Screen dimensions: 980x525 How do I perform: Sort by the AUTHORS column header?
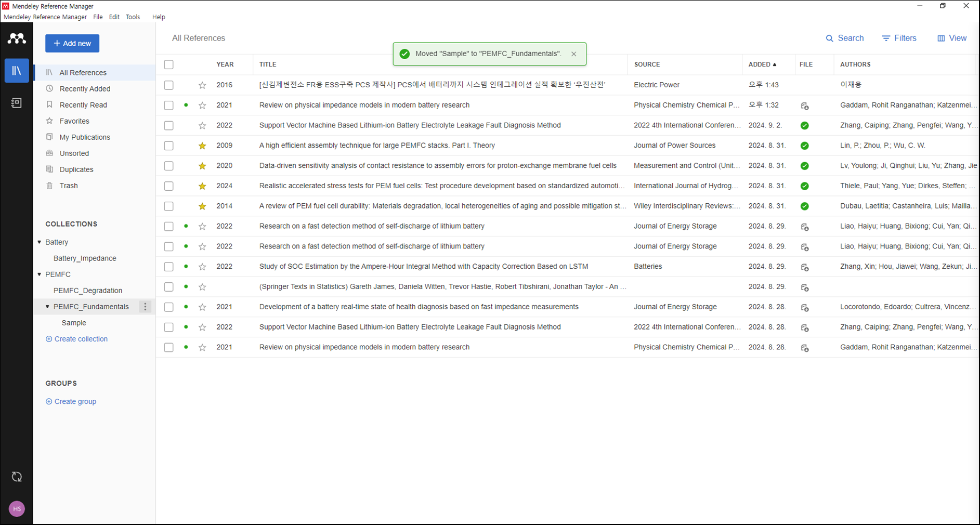tap(855, 64)
